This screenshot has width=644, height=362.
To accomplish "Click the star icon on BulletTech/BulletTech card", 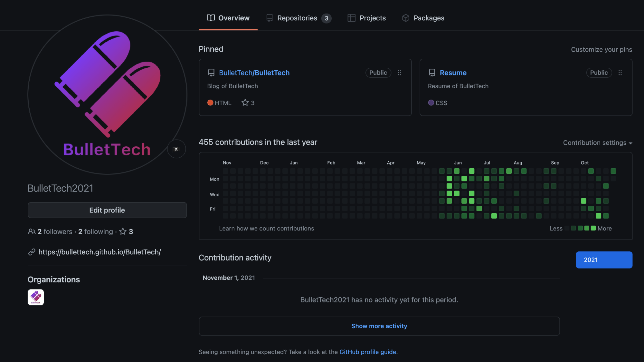I will click(x=245, y=103).
